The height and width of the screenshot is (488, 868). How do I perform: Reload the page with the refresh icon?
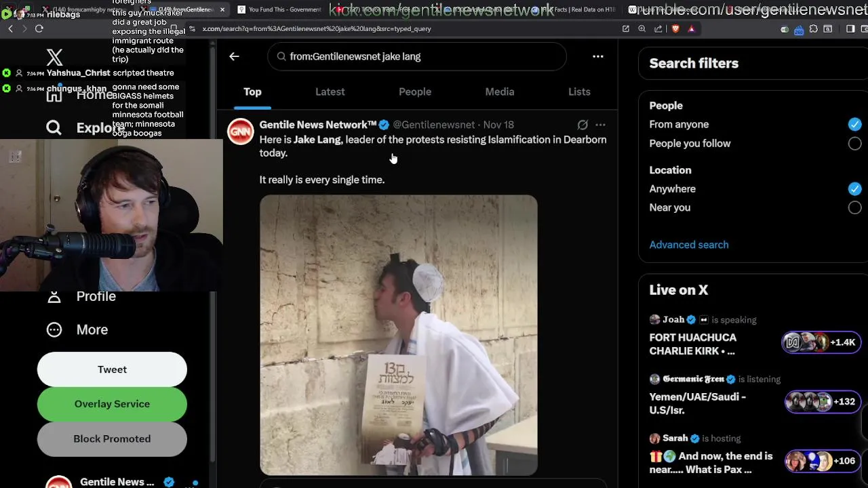coord(39,28)
